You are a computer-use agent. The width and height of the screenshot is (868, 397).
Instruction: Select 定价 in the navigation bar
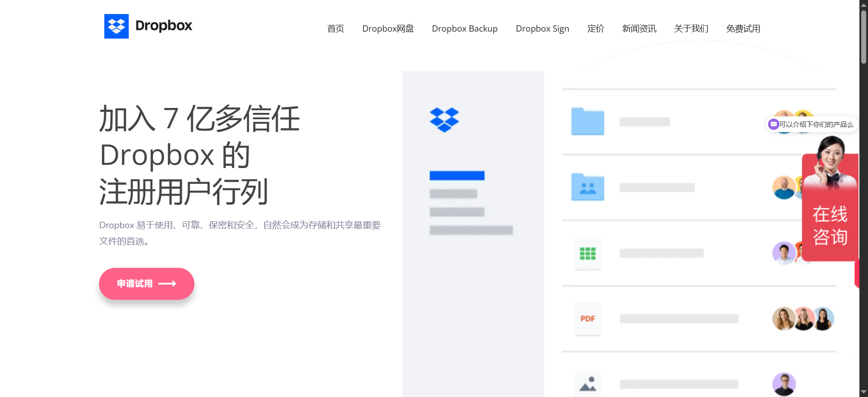[595, 29]
